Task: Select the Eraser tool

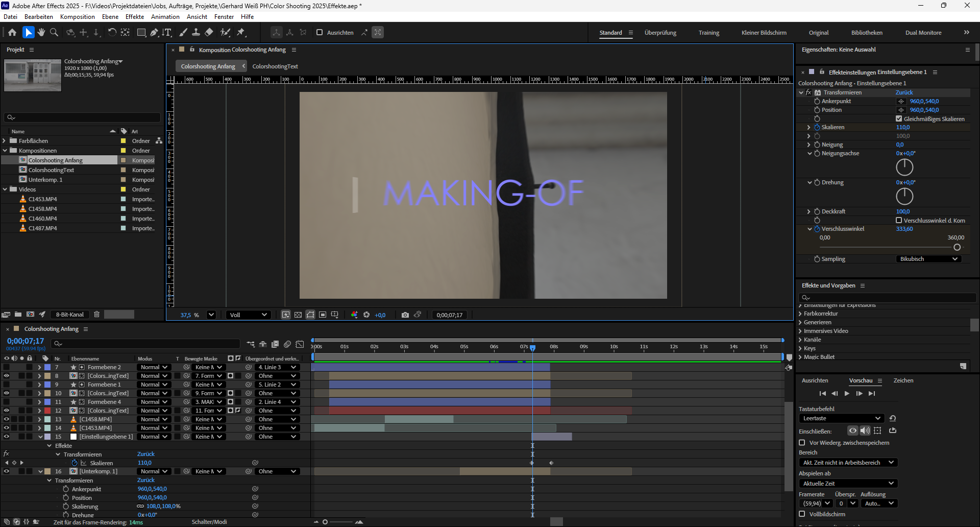Action: pyautogui.click(x=209, y=32)
